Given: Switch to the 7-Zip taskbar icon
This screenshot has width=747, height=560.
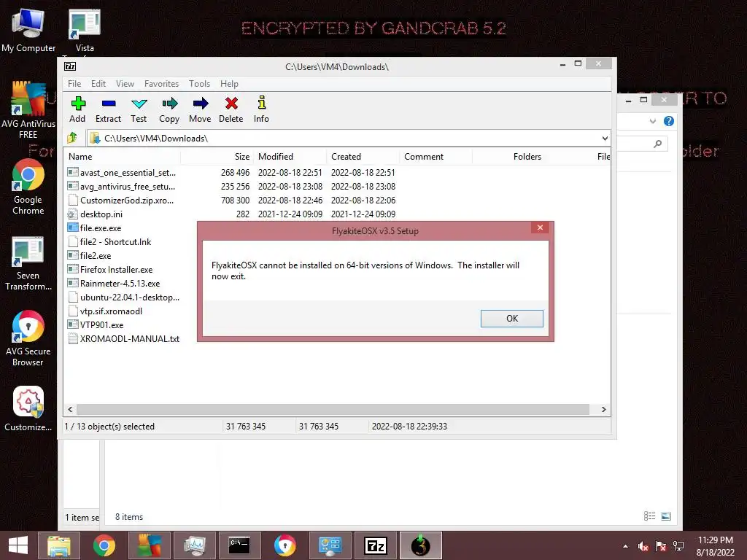Looking at the screenshot, I should [376, 545].
